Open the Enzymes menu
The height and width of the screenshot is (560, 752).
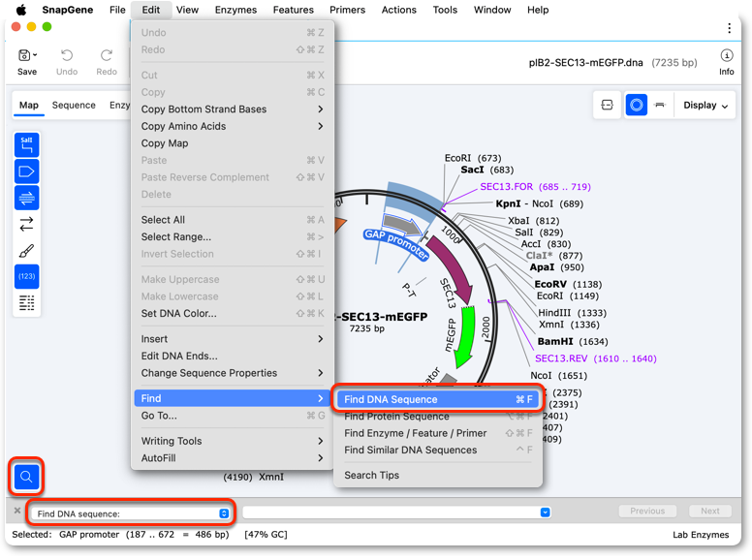click(x=235, y=10)
